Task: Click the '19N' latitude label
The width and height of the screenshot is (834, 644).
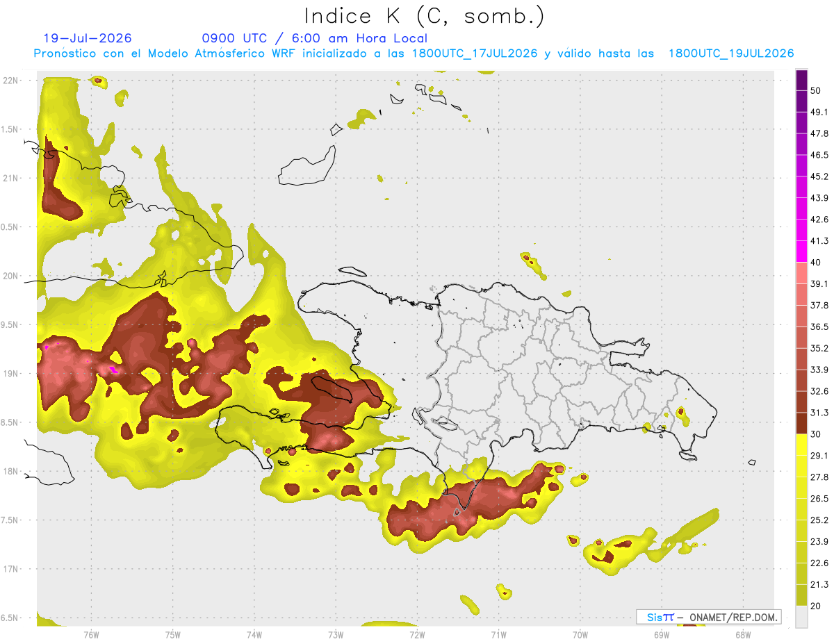Action: tap(10, 374)
